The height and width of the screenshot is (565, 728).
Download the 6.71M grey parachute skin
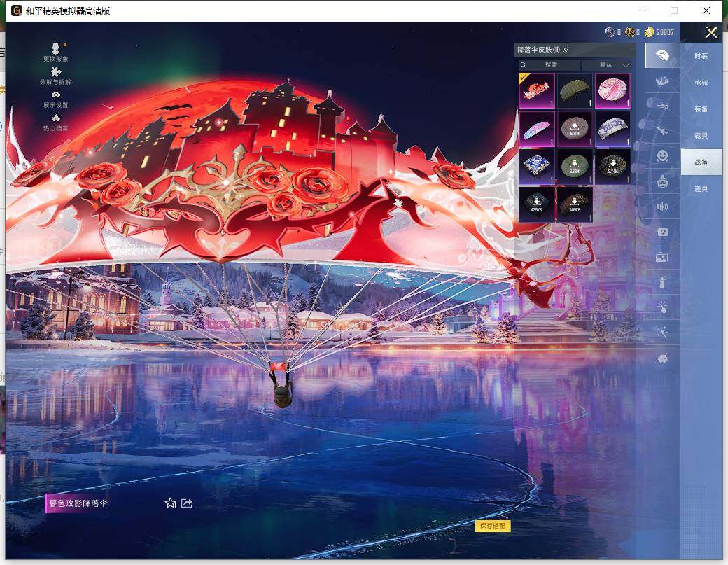pos(574,129)
